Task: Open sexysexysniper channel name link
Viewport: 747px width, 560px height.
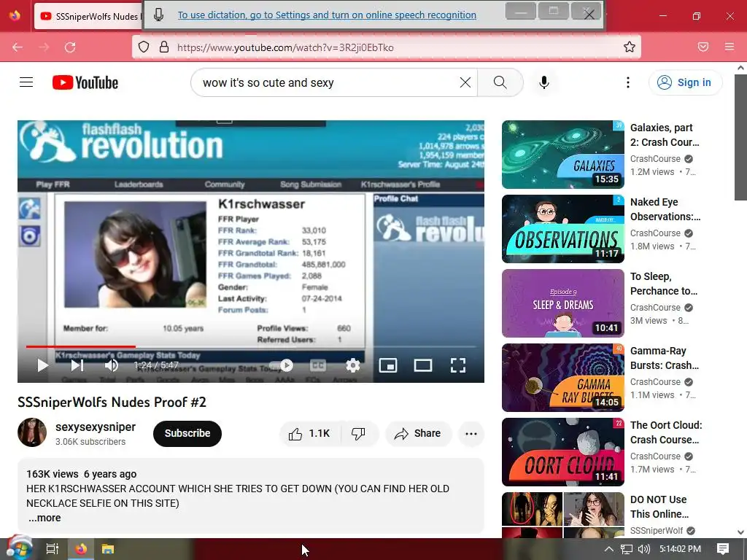Action: (x=96, y=427)
